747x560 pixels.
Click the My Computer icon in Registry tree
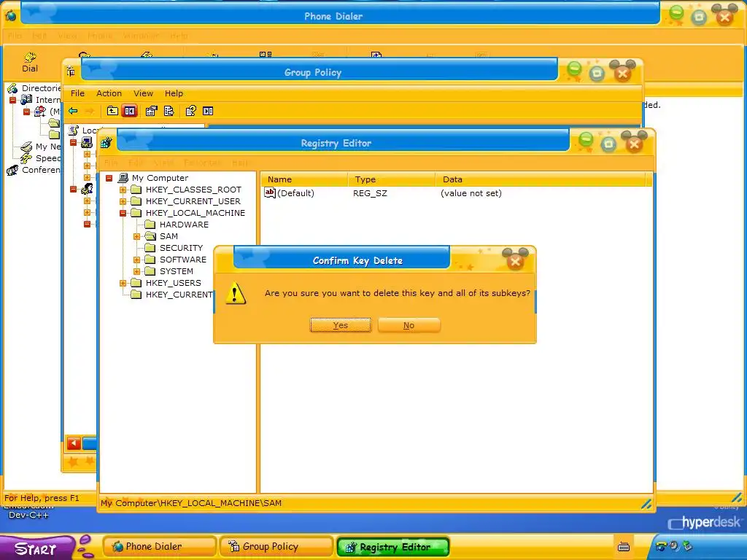click(x=123, y=178)
